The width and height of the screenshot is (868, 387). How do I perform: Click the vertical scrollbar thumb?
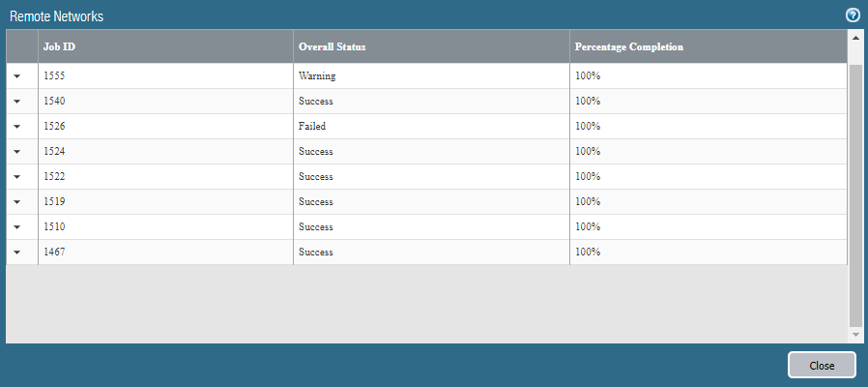click(x=855, y=193)
